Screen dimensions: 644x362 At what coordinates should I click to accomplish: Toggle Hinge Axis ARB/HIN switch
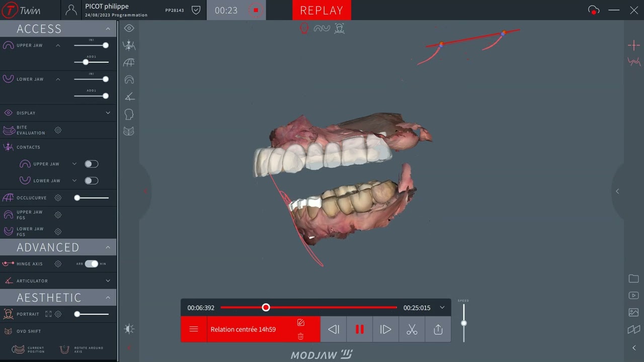91,264
